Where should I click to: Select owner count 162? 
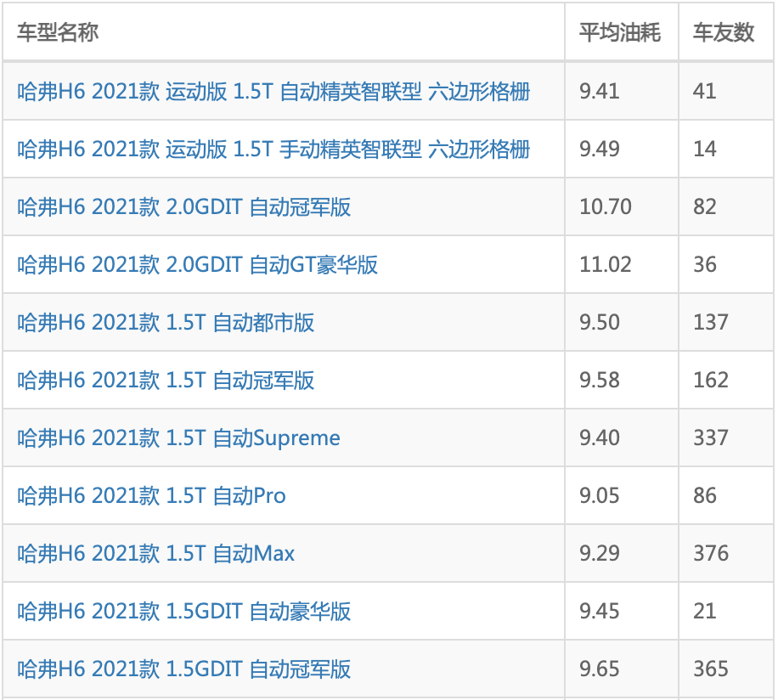(711, 380)
